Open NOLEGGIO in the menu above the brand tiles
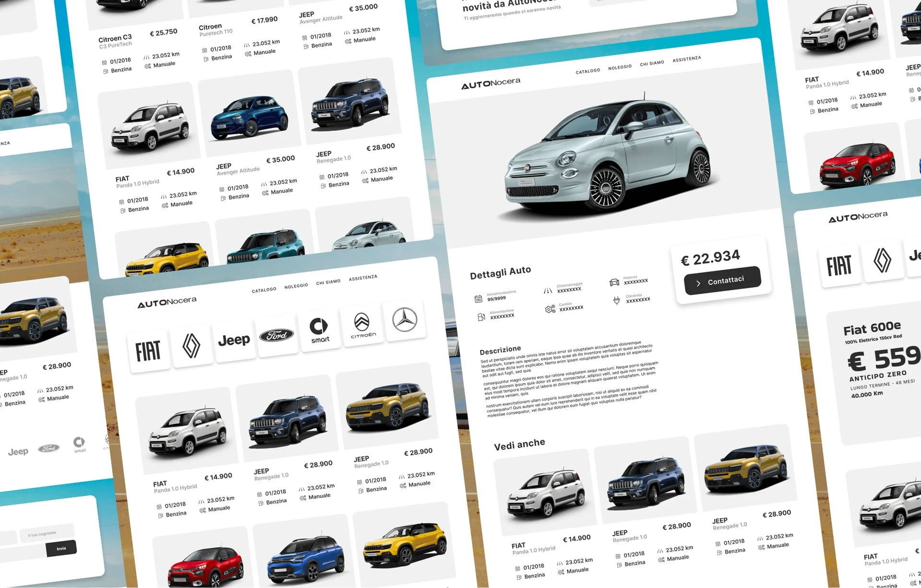 point(296,286)
